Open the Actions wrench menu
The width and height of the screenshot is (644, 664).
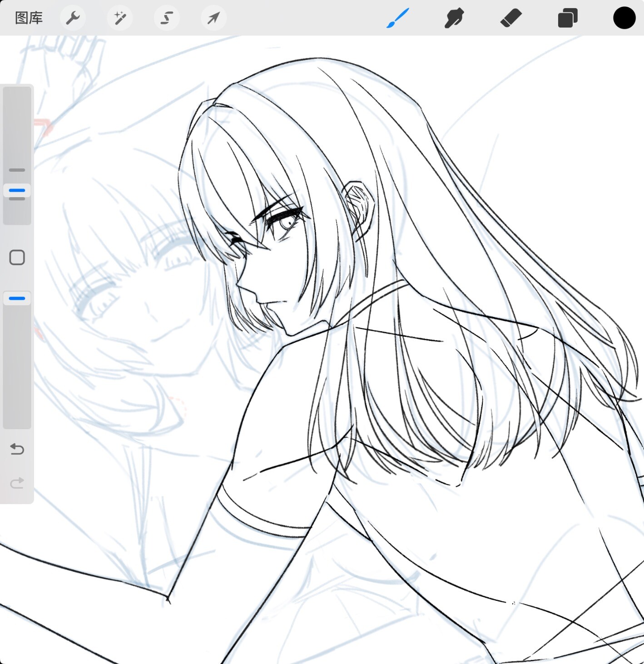[x=73, y=18]
